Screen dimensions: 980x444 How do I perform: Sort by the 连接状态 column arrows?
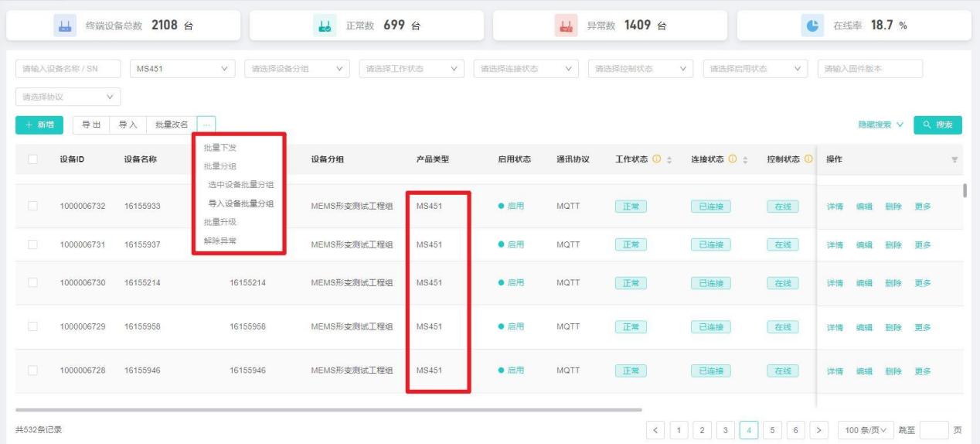(x=745, y=159)
